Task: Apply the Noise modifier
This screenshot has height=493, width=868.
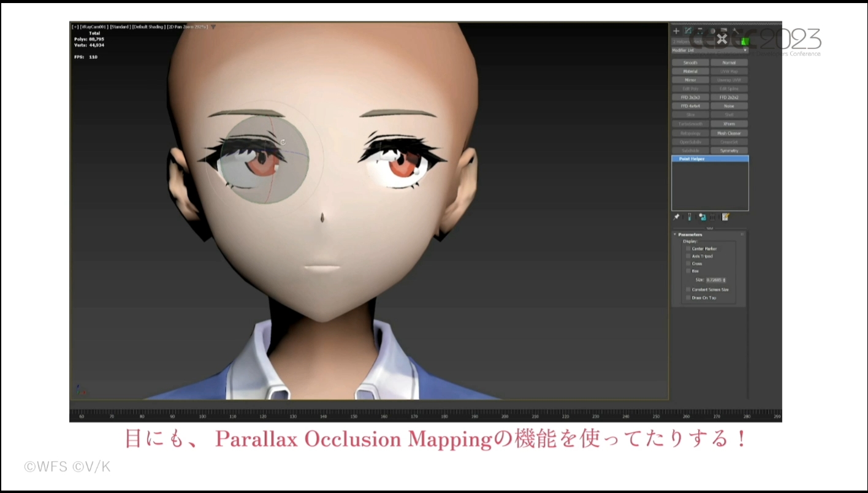Action: point(729,105)
